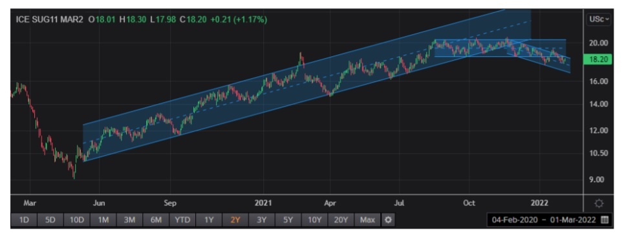Click the 16.00 price axis label

click(x=597, y=81)
